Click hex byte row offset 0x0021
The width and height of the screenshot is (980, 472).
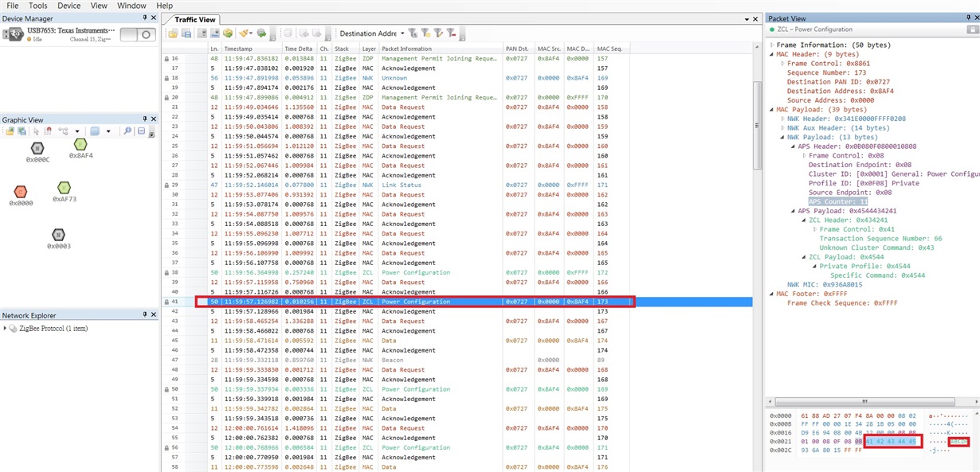tap(781, 441)
